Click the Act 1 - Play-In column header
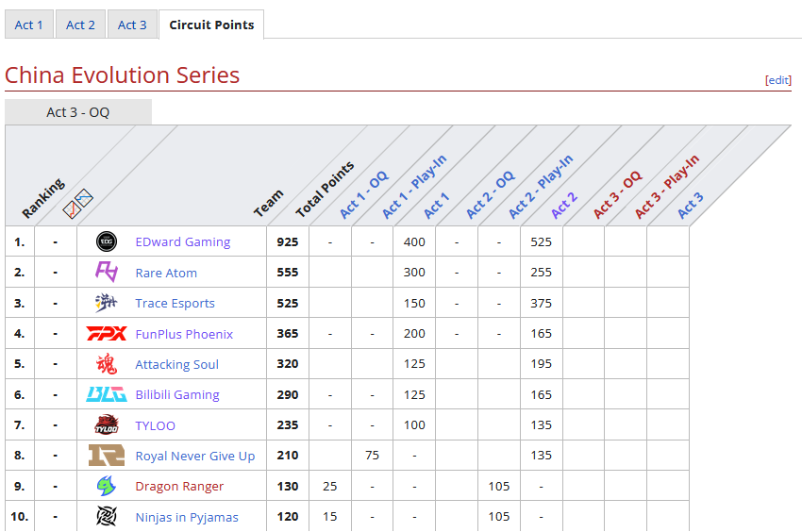Image resolution: width=802 pixels, height=532 pixels. pyautogui.click(x=415, y=186)
